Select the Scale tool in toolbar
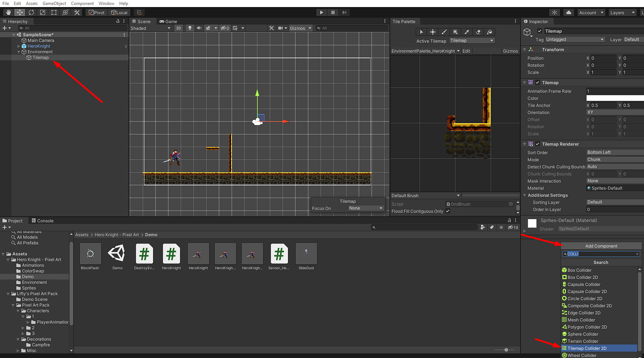The height and width of the screenshot is (358, 644). (42, 12)
